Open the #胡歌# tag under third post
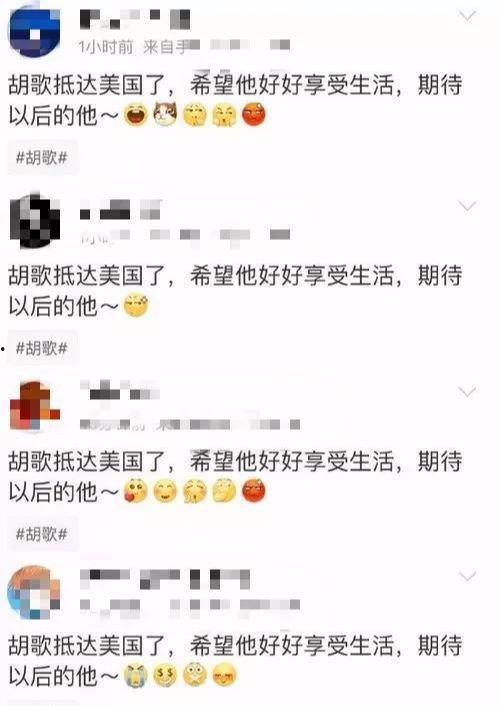This screenshot has height=706, width=500. pyautogui.click(x=42, y=534)
